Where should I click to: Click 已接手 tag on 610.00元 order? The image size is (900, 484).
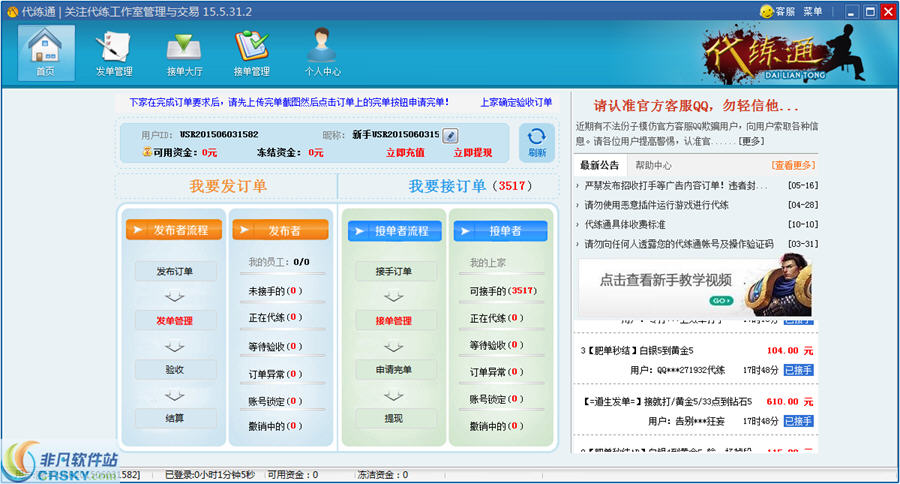(x=799, y=421)
